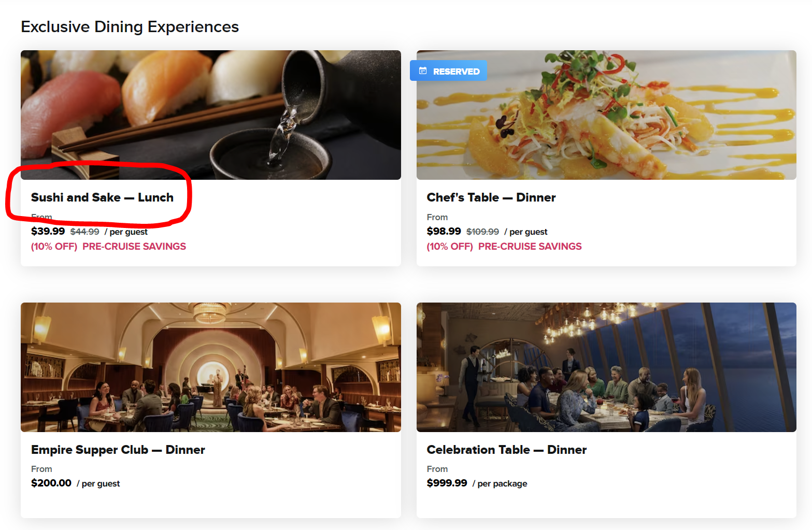Image resolution: width=812 pixels, height=530 pixels.
Task: Select the Empire Supper Club — Dinner title
Action: pos(118,450)
